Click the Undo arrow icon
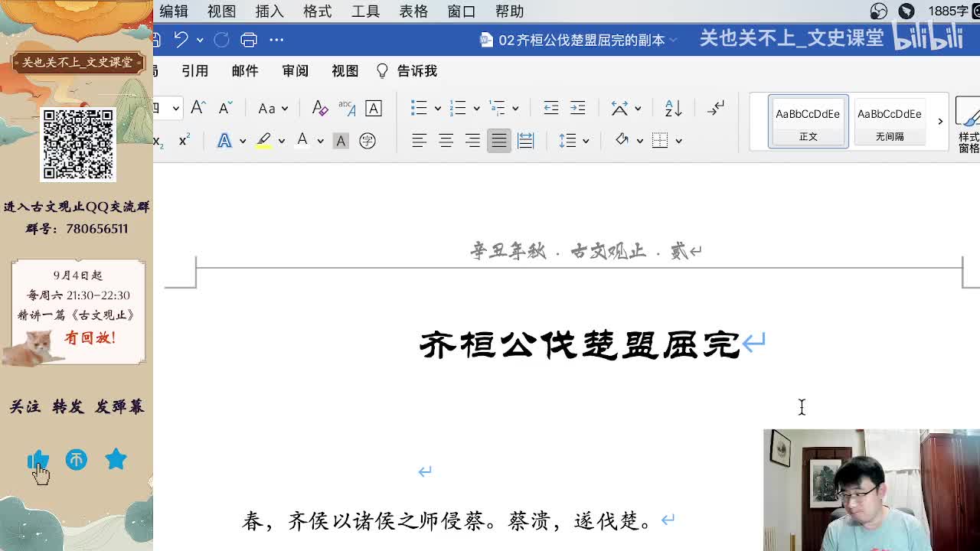The width and height of the screenshot is (980, 551). pos(181,39)
